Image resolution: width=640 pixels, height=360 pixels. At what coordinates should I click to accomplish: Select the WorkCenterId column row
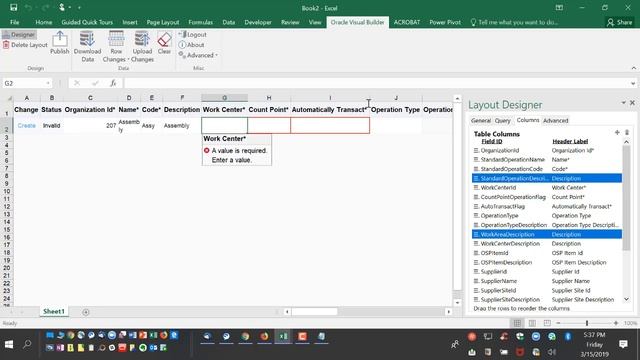tap(547, 188)
